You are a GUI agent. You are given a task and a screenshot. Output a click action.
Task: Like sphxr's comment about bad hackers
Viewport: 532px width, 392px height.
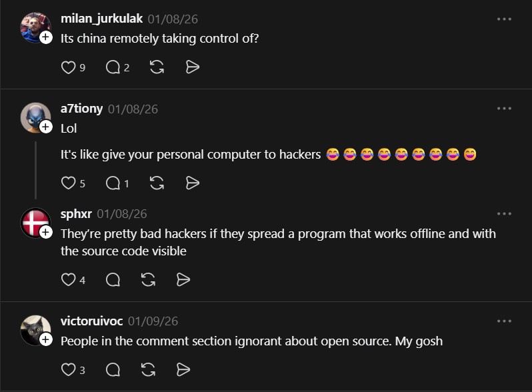pos(68,280)
